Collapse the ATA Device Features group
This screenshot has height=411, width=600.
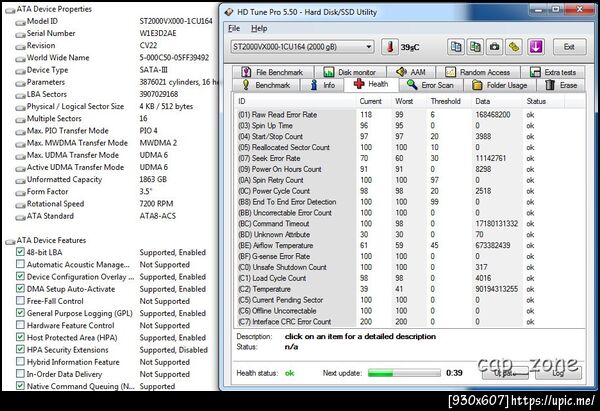click(10, 241)
